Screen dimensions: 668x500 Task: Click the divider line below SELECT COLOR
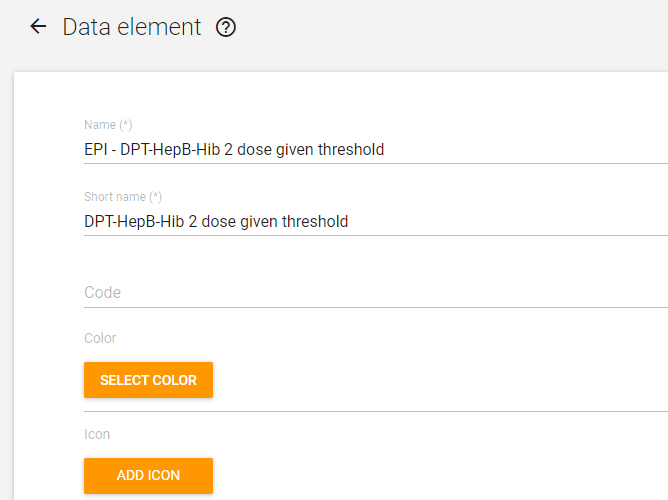(x=376, y=411)
